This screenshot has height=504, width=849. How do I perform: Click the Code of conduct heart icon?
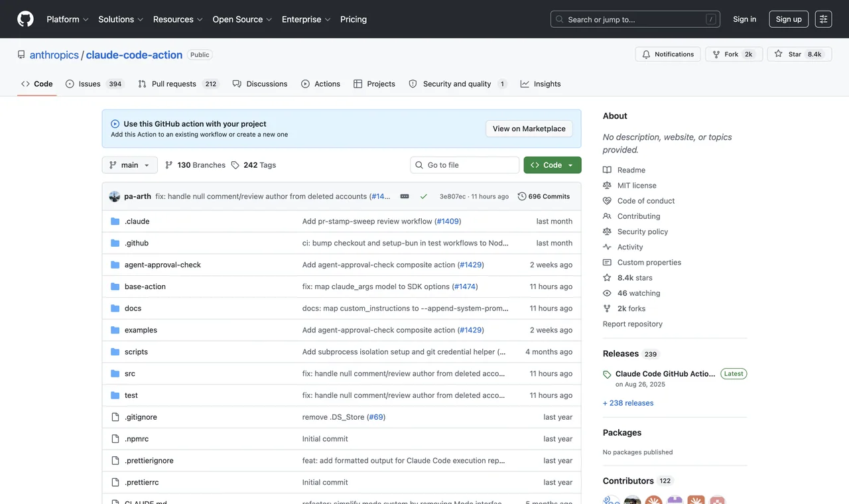pos(607,201)
